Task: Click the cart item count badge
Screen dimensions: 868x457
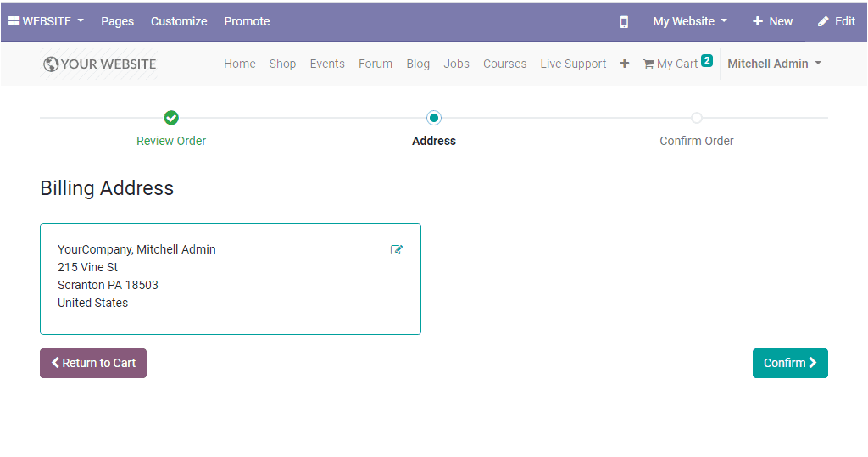Action: [x=707, y=60]
